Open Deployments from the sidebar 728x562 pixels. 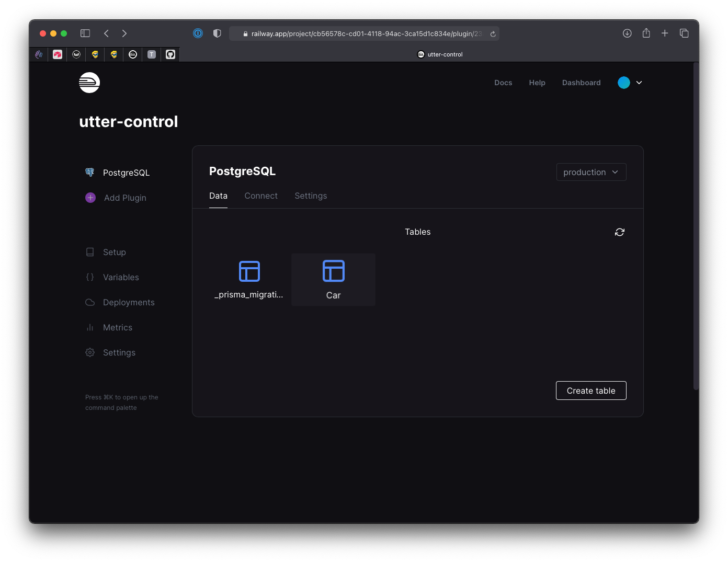[129, 302]
